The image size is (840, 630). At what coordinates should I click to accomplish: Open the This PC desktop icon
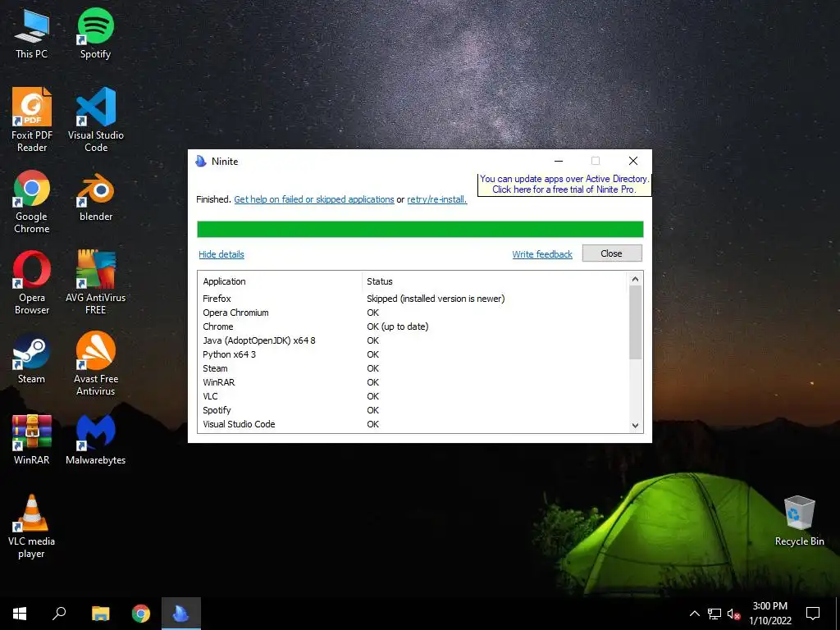(x=32, y=34)
